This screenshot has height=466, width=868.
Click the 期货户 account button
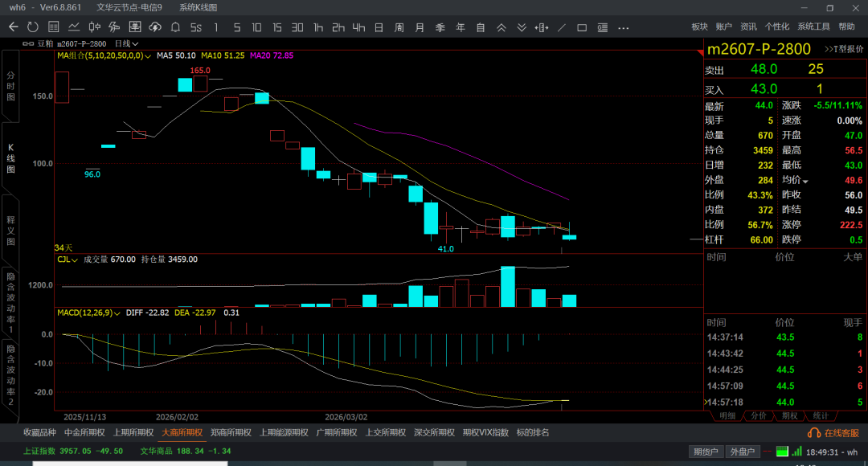[x=706, y=452]
